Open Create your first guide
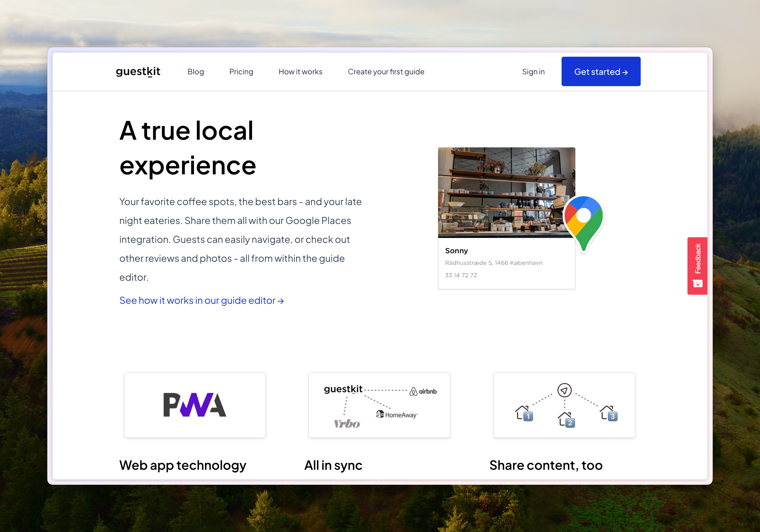This screenshot has width=760, height=532. tap(386, 71)
